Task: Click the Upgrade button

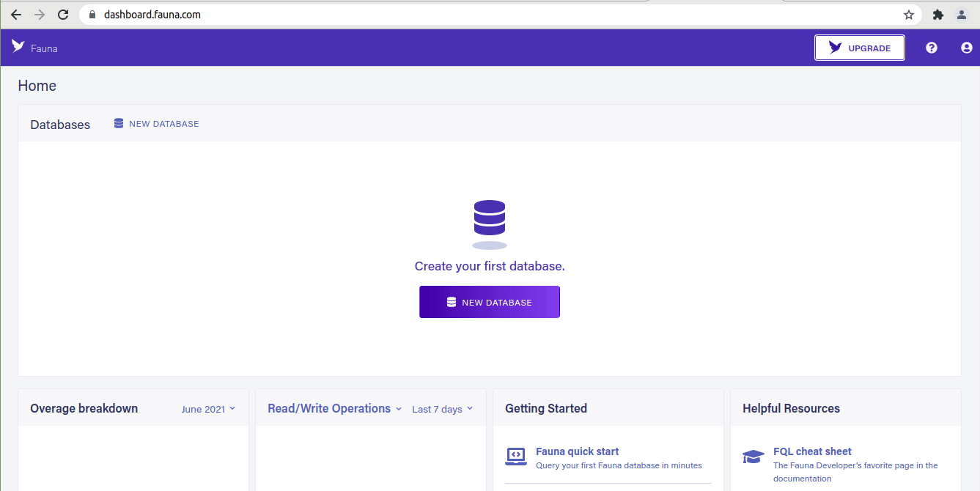Action: [860, 48]
